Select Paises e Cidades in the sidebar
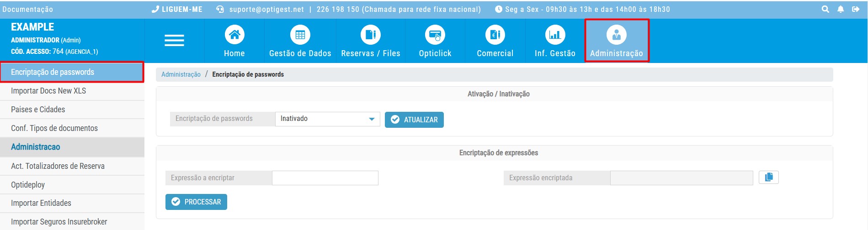Viewport: 868px width, 230px height. (38, 110)
